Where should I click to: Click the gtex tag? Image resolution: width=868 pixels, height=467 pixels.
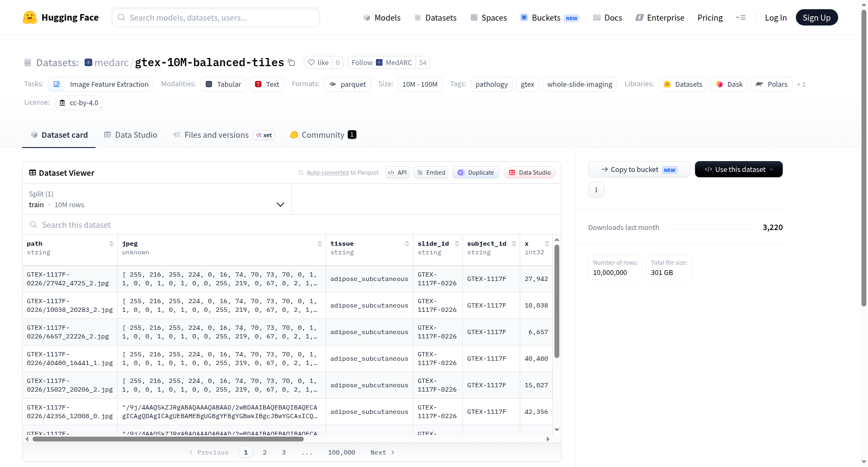[527, 84]
